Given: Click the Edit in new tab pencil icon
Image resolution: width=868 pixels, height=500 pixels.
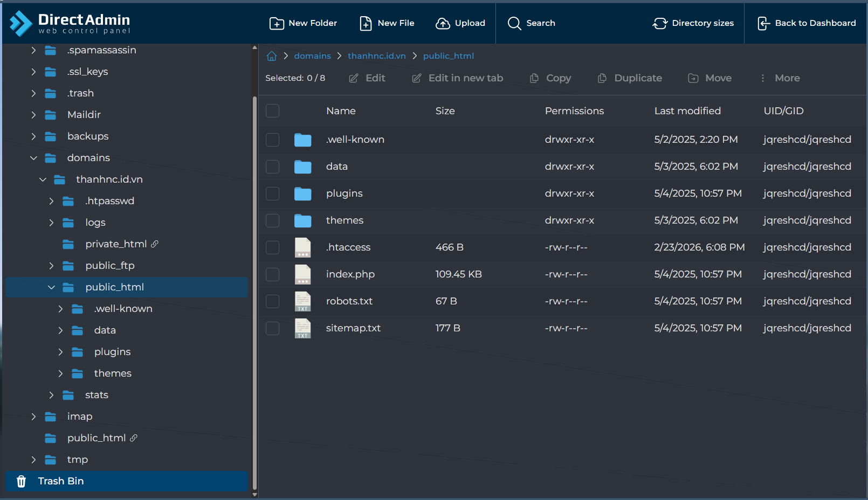Looking at the screenshot, I should pyautogui.click(x=417, y=78).
